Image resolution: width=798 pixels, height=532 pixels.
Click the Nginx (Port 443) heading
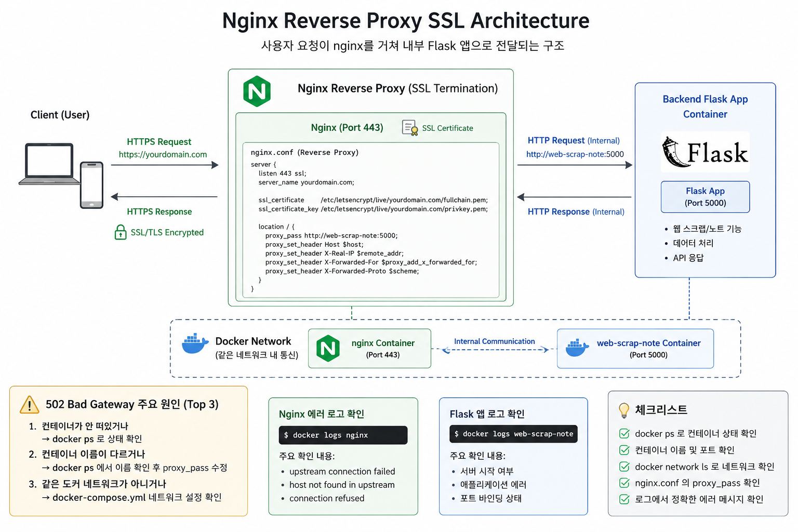tap(347, 127)
